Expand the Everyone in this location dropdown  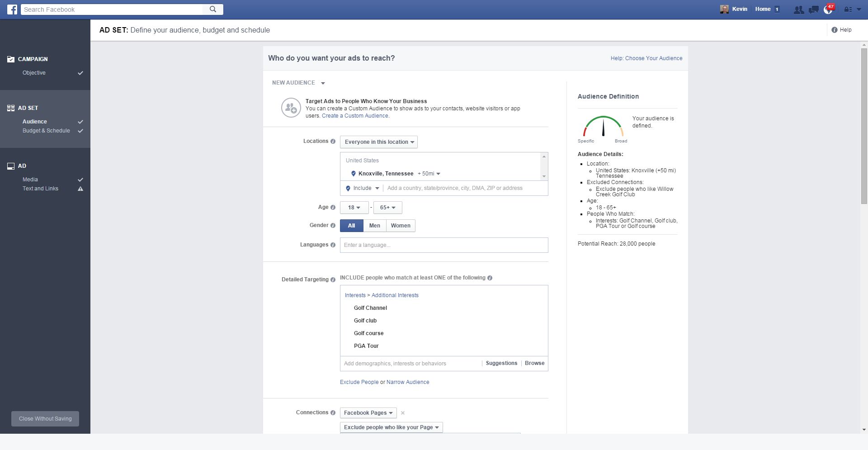pyautogui.click(x=379, y=142)
